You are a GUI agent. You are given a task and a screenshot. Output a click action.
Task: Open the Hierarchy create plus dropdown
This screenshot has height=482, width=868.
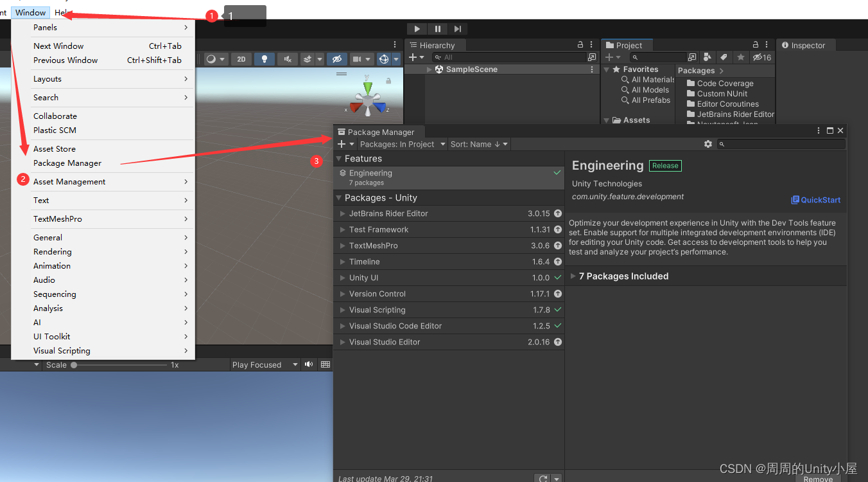[416, 57]
